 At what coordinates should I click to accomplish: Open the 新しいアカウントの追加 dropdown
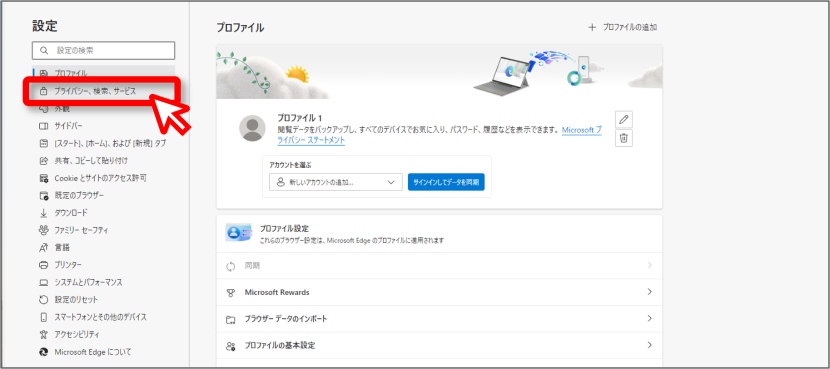point(335,182)
